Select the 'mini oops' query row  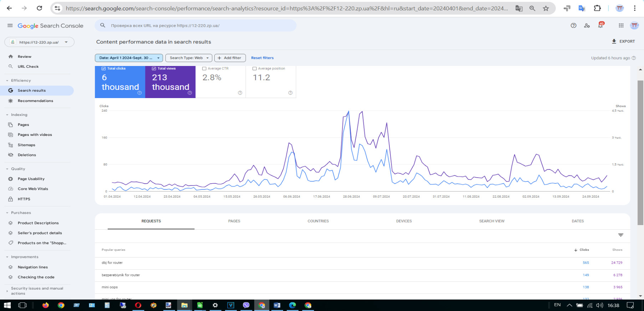(x=362, y=287)
